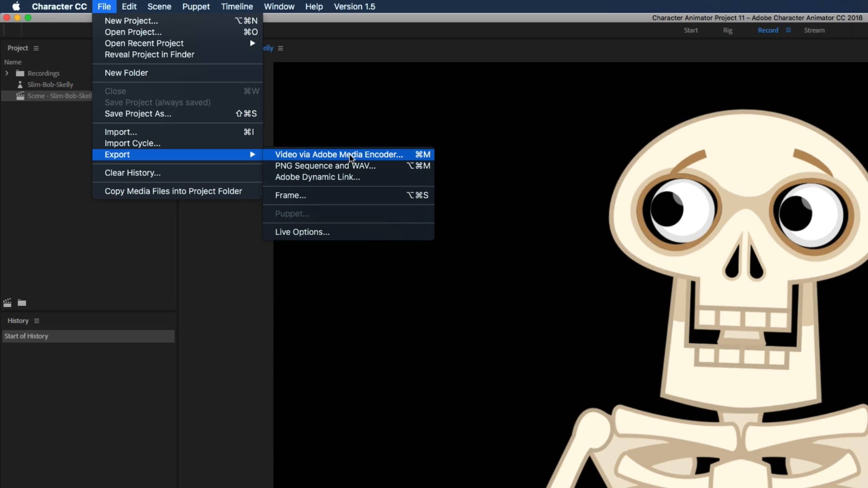
Task: Click the scene icon beside Scene - Slim-Bob-Skelly
Action: pyautogui.click(x=20, y=96)
